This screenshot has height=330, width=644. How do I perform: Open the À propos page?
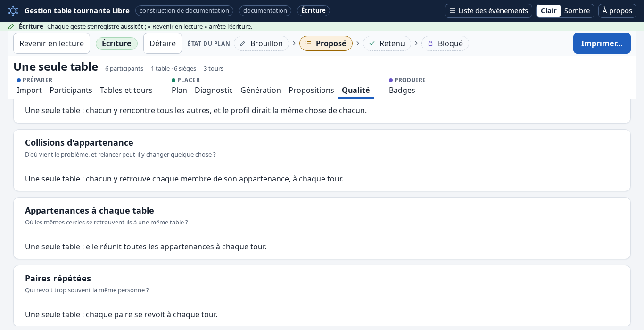point(617,11)
